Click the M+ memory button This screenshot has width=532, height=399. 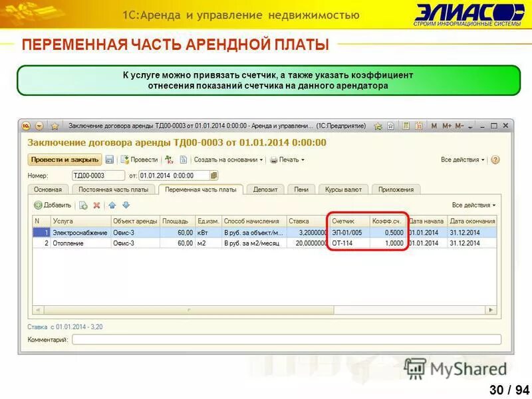[446, 126]
